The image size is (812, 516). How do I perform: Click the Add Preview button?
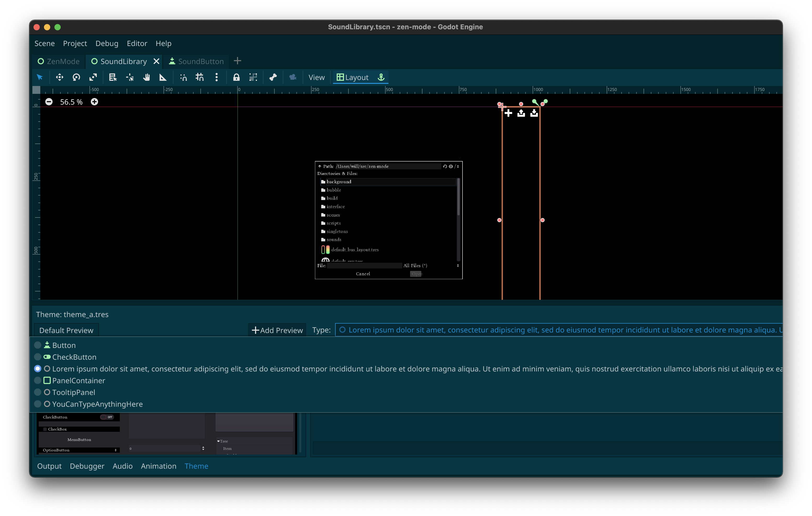coord(277,330)
